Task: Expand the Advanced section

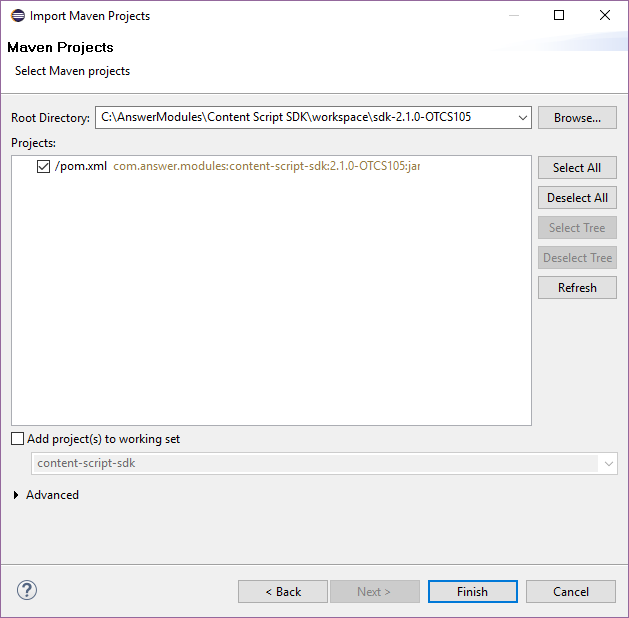Action: point(17,495)
